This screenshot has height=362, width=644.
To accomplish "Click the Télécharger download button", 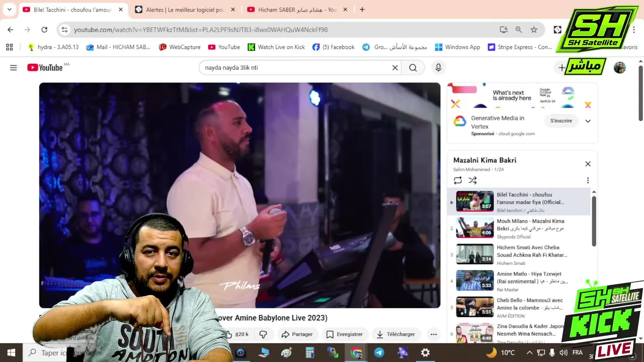I will 395,334.
